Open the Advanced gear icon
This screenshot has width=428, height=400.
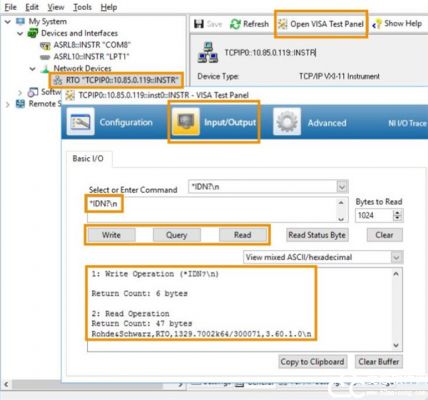287,122
